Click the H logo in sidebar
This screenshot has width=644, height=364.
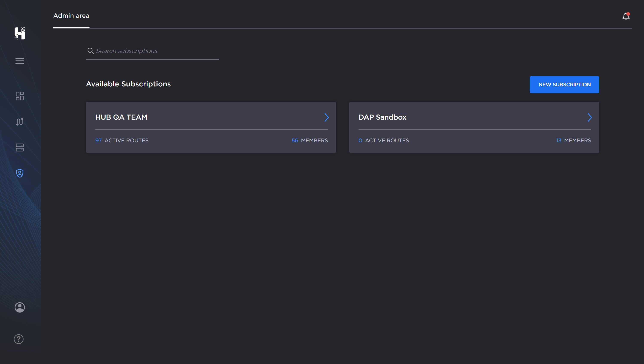[20, 33]
